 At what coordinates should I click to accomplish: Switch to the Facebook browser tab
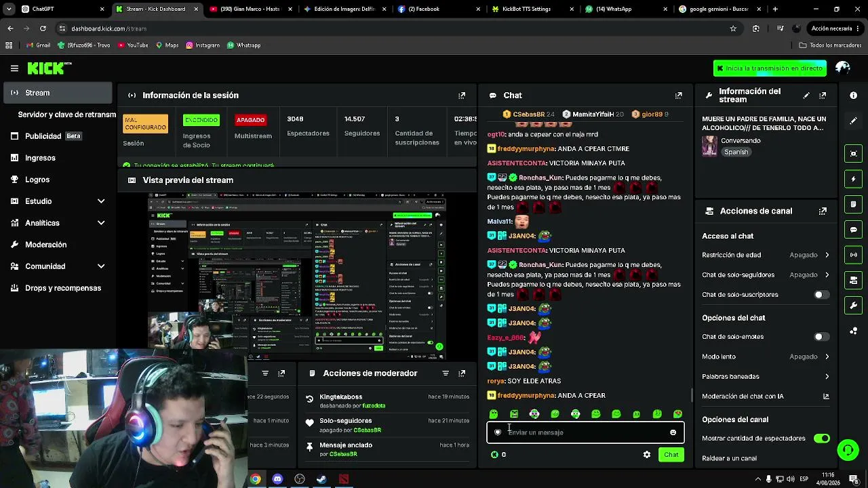pyautogui.click(x=438, y=9)
